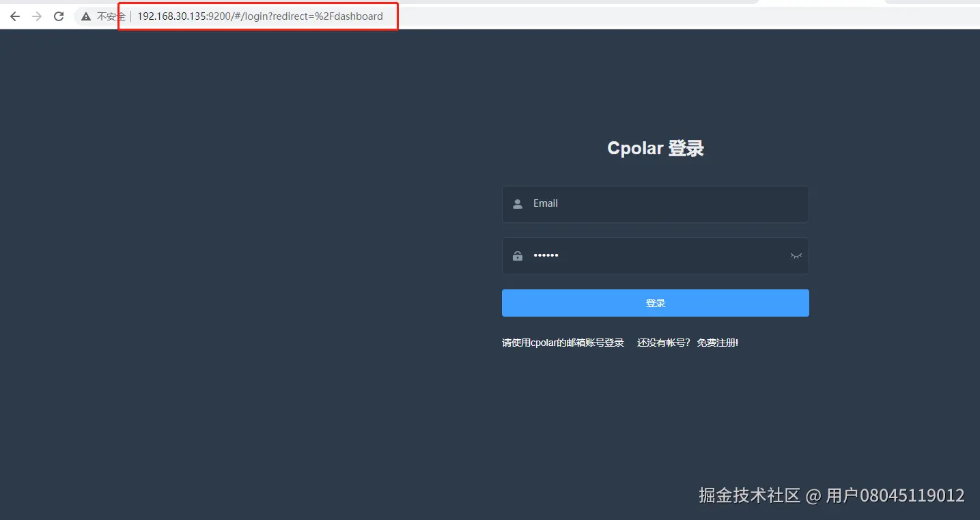Click the user icon in Email field
The width and height of the screenshot is (980, 520).
(518, 204)
